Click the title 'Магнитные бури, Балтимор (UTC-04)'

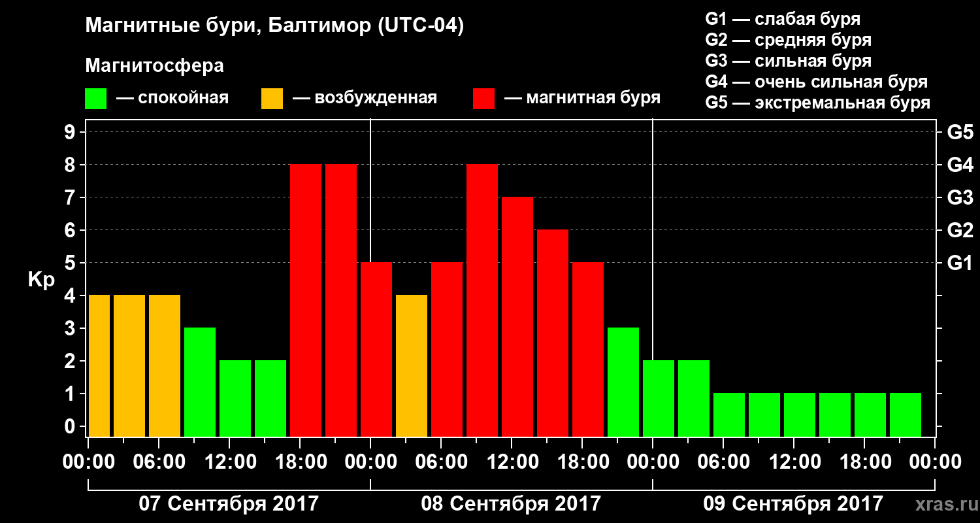point(274,26)
